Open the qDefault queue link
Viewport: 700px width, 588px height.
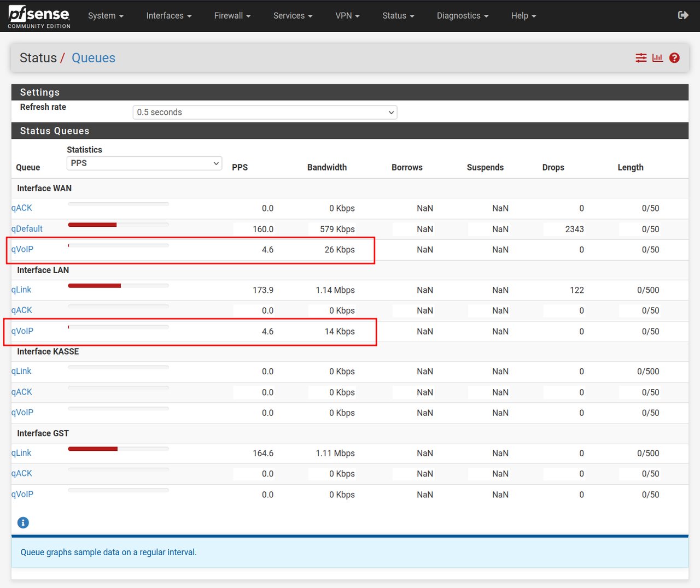tap(27, 228)
